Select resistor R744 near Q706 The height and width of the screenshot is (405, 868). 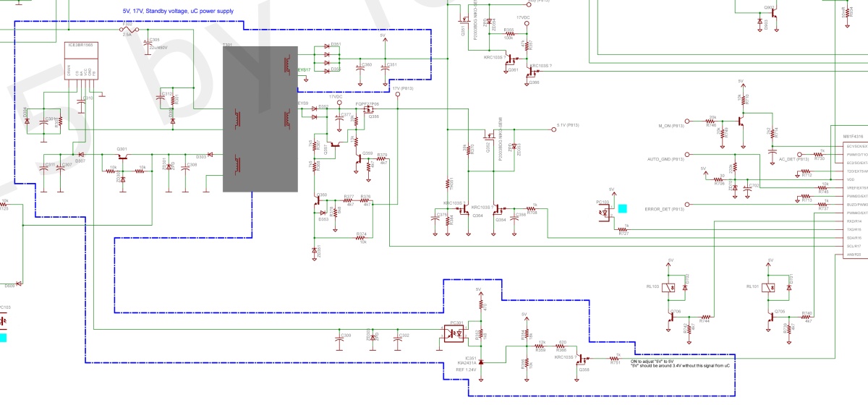[x=705, y=317]
